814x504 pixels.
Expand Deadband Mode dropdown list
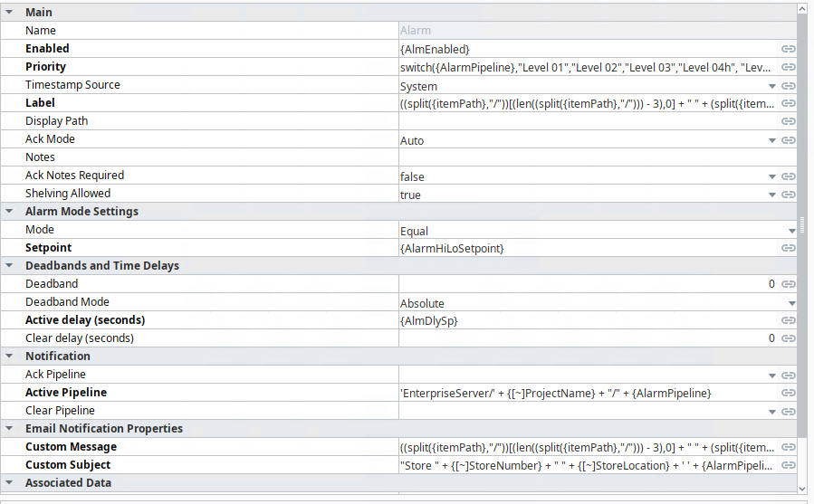tap(791, 303)
